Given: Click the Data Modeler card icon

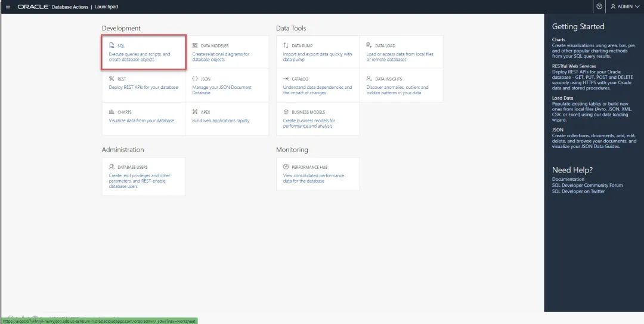Looking at the screenshot, I should click(x=195, y=45).
